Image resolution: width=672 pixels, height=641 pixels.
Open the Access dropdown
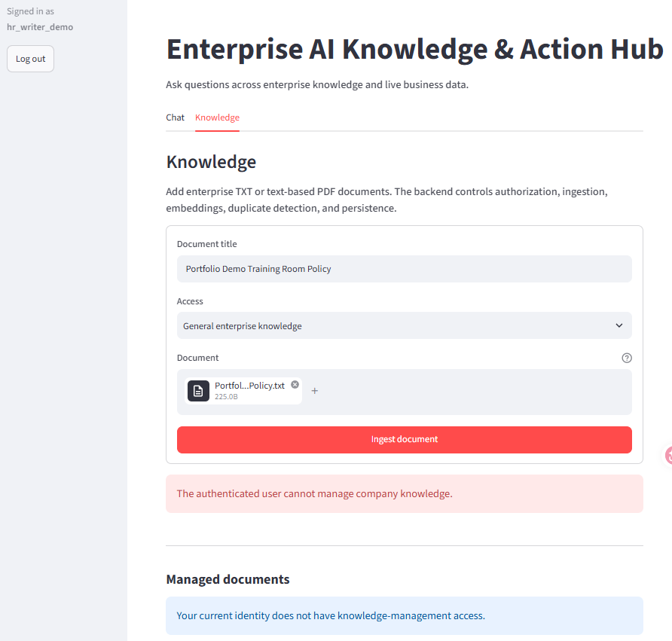click(404, 325)
